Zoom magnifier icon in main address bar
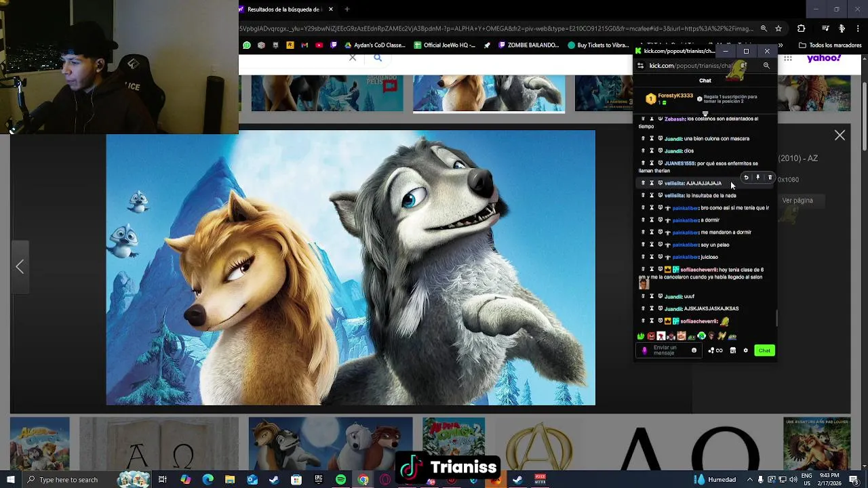 click(x=764, y=28)
